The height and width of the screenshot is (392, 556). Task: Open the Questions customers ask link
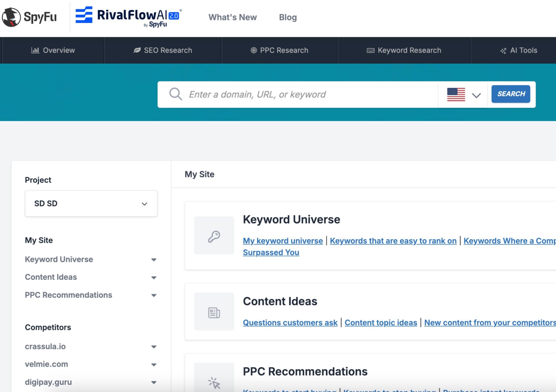(290, 322)
